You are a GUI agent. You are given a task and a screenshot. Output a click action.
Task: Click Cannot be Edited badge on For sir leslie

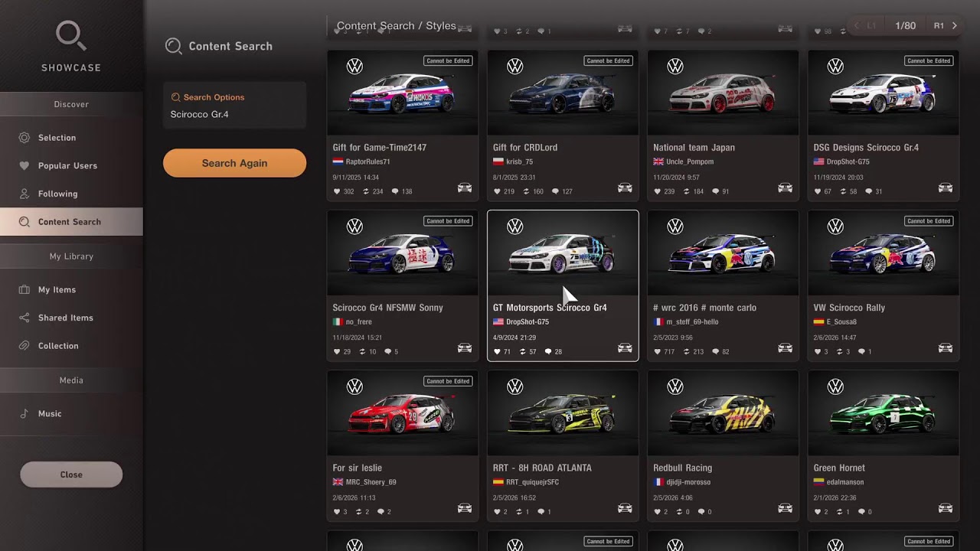(x=448, y=381)
